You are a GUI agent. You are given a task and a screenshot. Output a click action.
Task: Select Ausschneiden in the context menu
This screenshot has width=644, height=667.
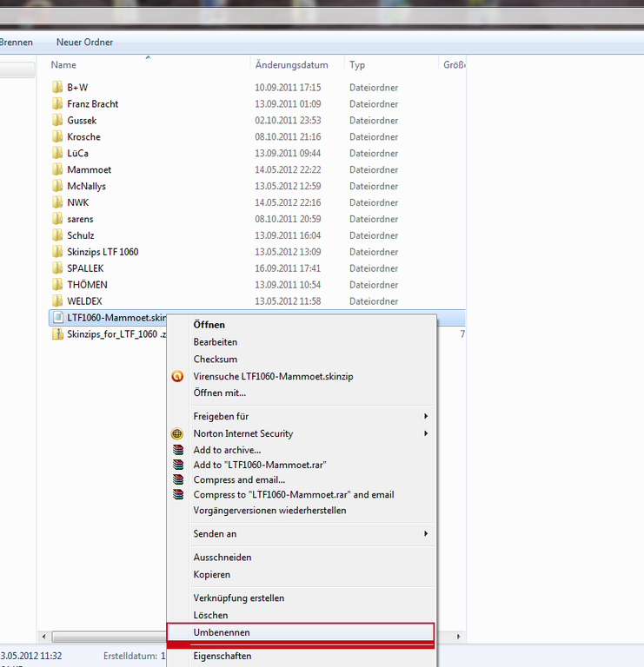click(x=222, y=558)
